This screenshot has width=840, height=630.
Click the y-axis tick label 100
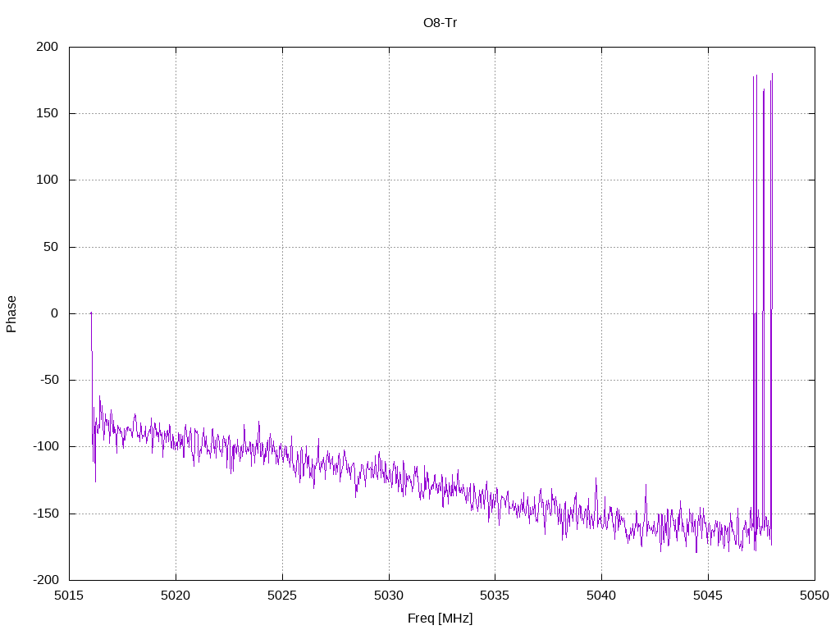47,180
